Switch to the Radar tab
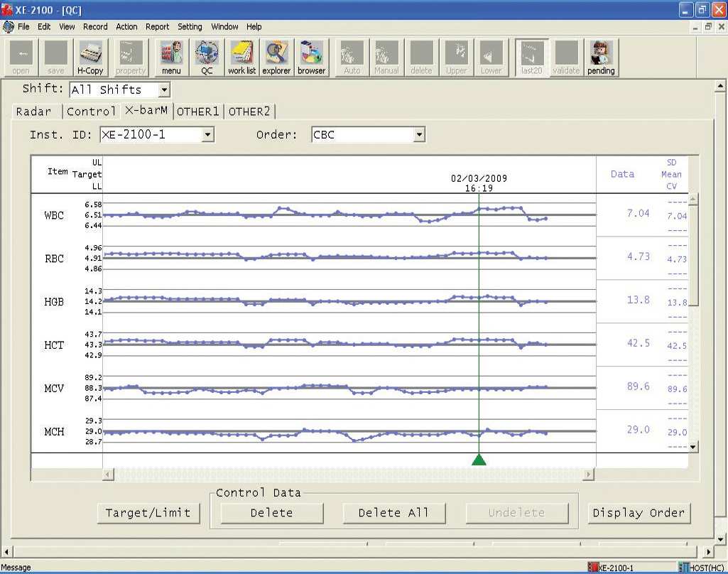728x574 pixels. [33, 112]
